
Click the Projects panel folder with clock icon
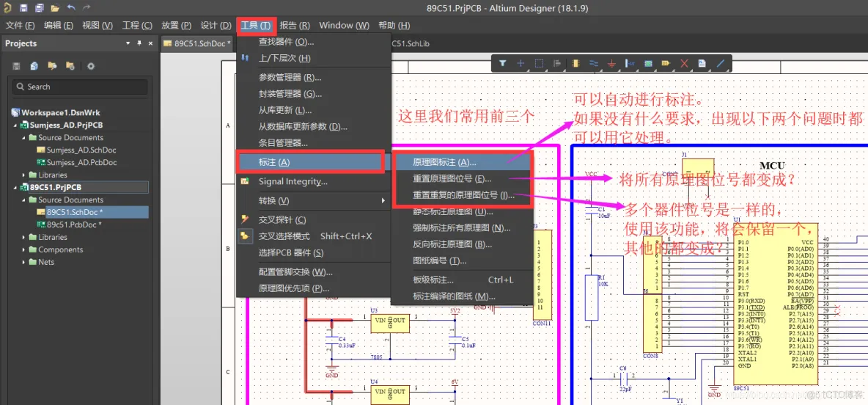point(70,66)
